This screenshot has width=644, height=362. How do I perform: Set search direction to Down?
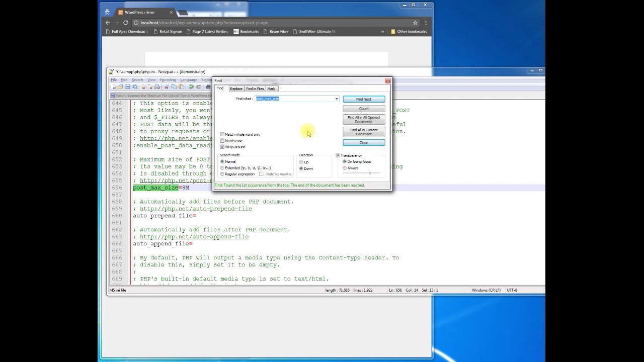click(301, 168)
